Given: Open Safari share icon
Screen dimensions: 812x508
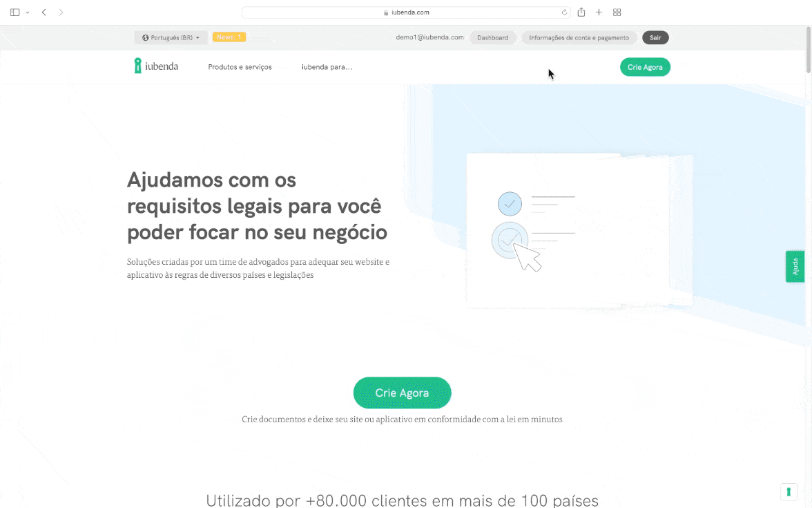Looking at the screenshot, I should pos(581,12).
